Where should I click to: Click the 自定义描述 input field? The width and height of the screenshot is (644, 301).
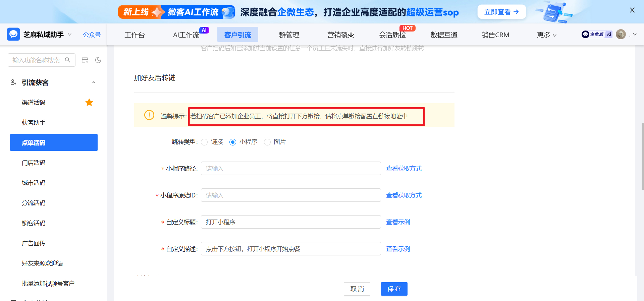(x=291, y=249)
